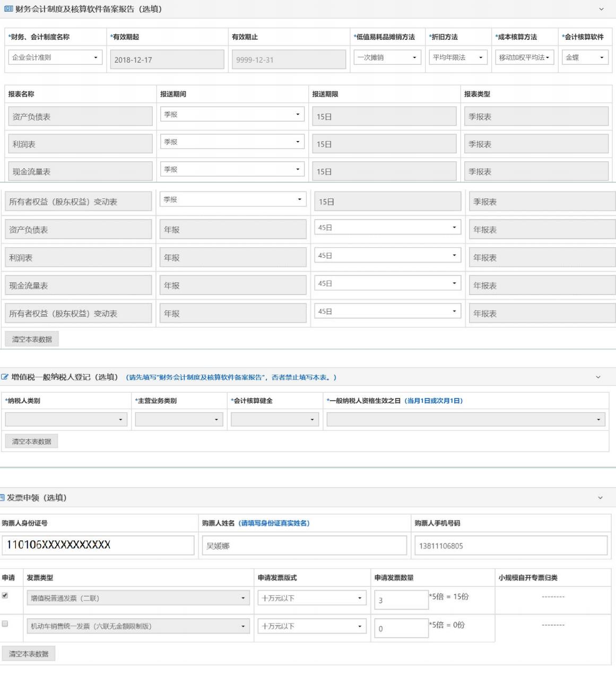Click 清空本表数据 below the financial reports table

point(32,340)
